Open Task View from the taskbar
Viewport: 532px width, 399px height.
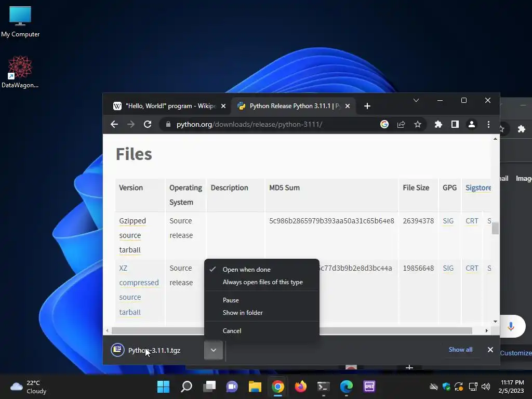click(209, 387)
